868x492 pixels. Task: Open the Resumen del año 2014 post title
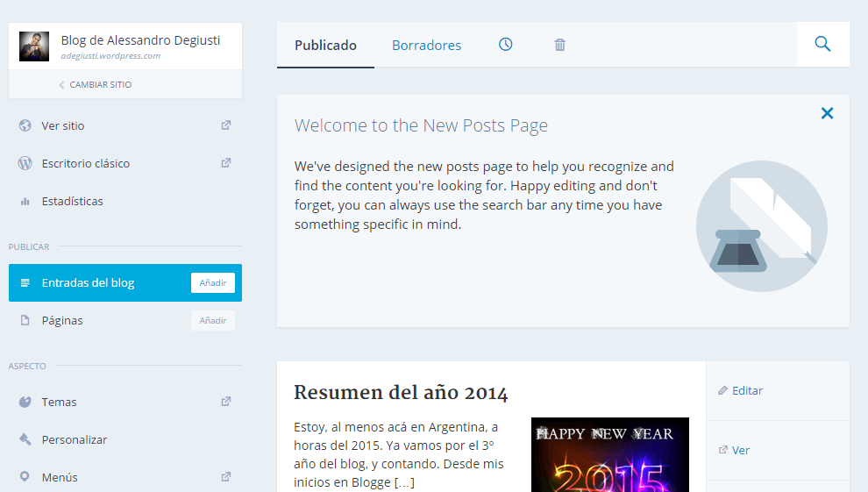click(x=401, y=392)
